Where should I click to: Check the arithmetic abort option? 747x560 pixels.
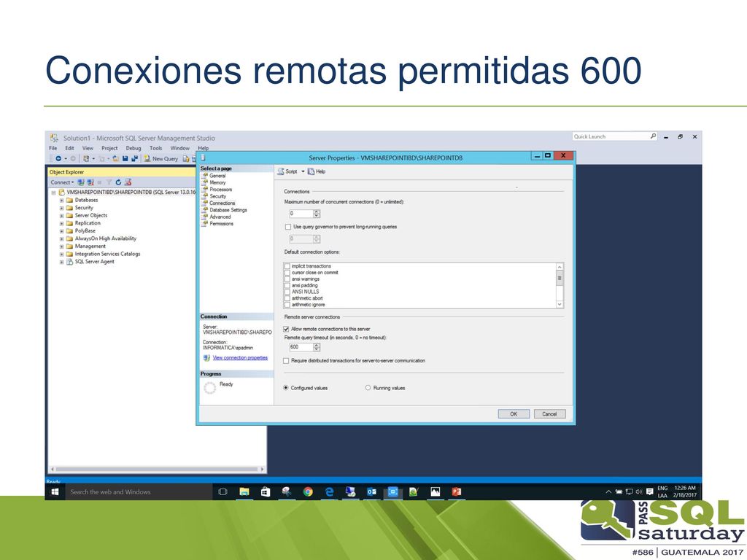tap(287, 298)
